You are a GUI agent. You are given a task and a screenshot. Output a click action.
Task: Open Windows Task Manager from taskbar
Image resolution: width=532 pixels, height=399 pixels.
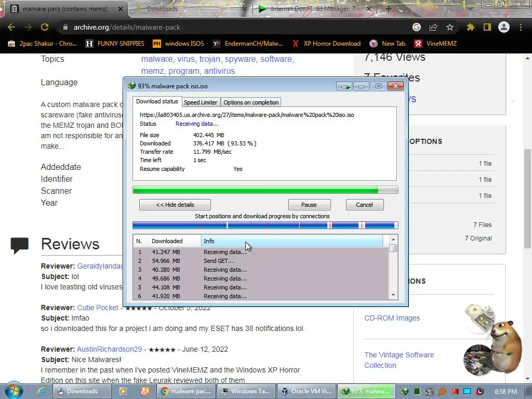pos(246,391)
